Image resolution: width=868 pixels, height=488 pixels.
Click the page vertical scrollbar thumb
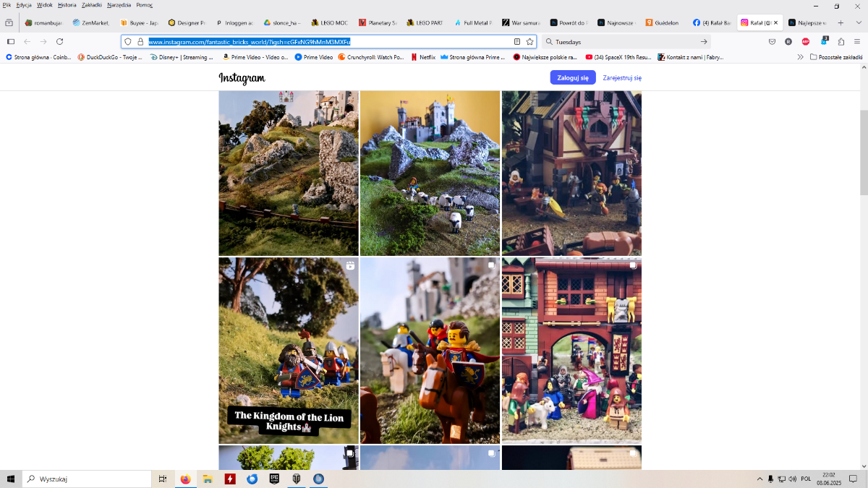tap(864, 152)
